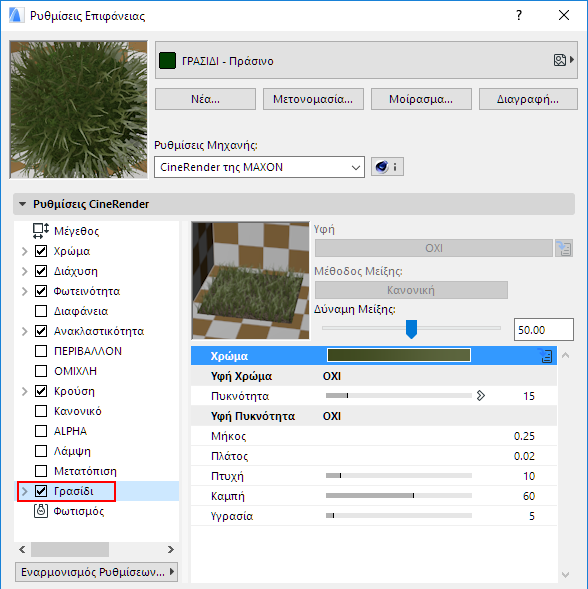Expand the Κρούση tree item
The width and height of the screenshot is (588, 589).
point(25,391)
